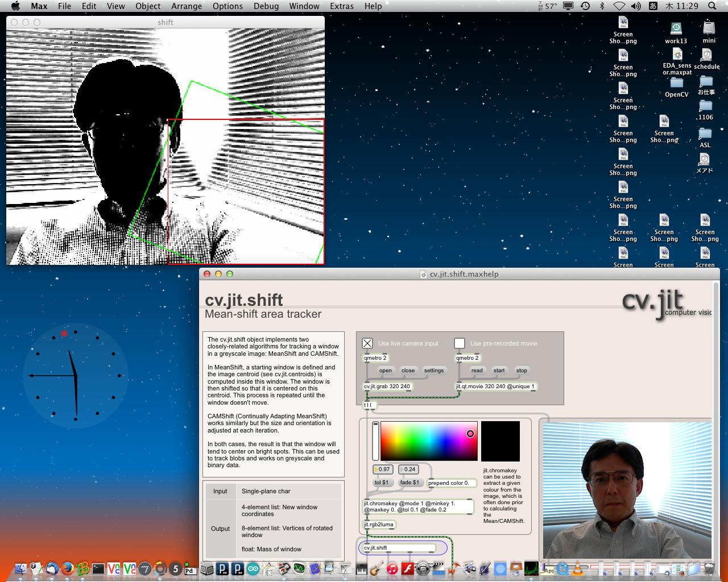Click the read message button

477,371
